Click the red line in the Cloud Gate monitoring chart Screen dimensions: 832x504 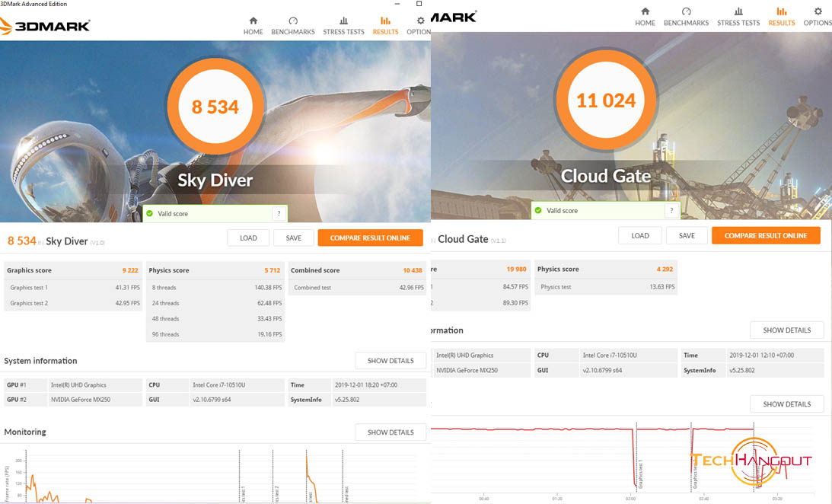point(531,429)
